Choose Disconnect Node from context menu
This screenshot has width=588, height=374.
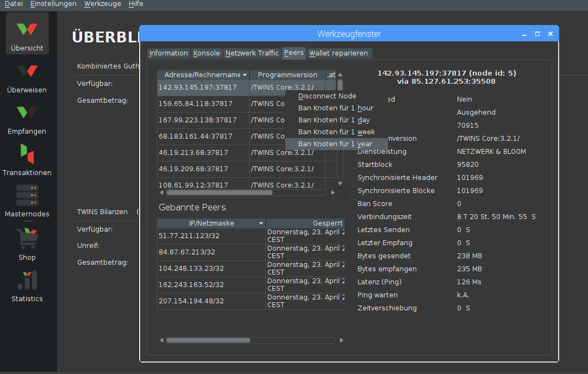tap(336, 96)
